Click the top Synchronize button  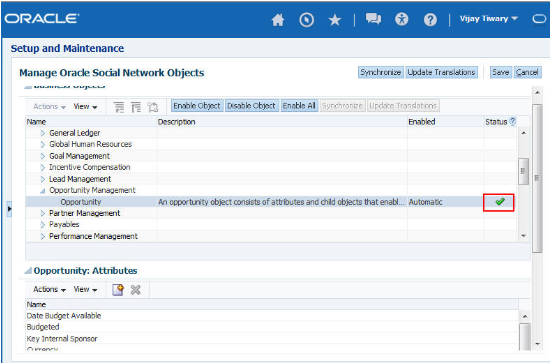[x=381, y=72]
